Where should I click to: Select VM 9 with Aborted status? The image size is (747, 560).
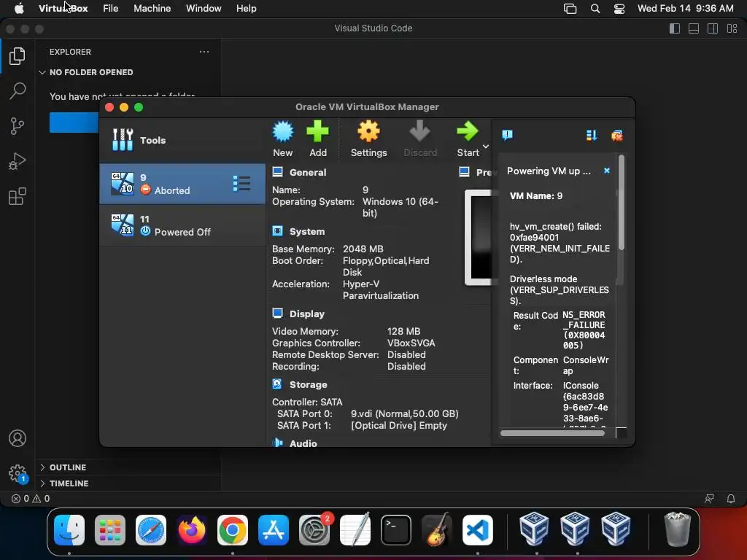[182, 184]
